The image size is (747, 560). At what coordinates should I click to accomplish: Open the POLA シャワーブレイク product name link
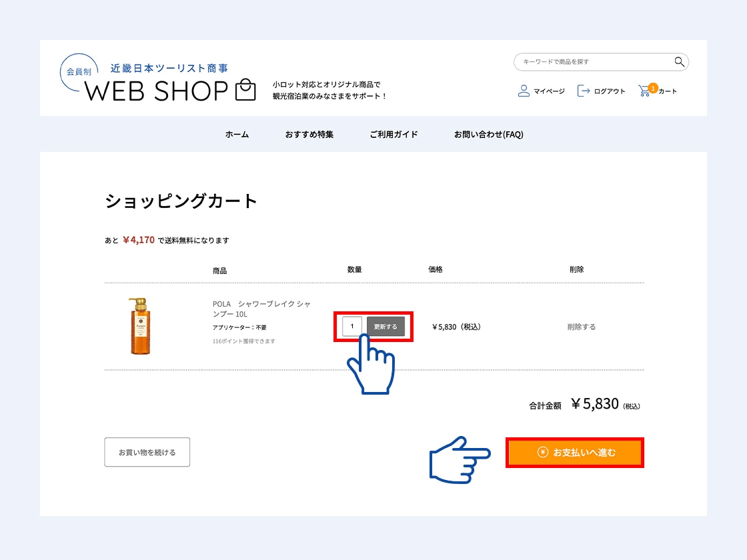[261, 309]
